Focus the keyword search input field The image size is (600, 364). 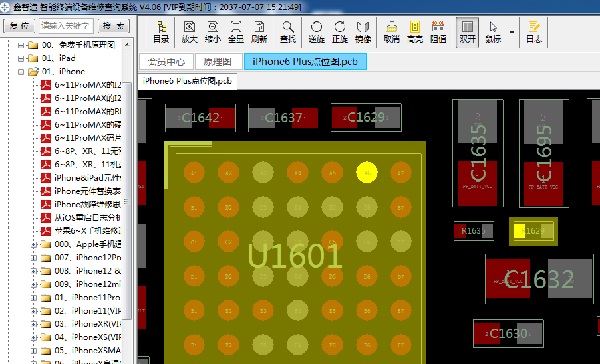pyautogui.click(x=66, y=26)
